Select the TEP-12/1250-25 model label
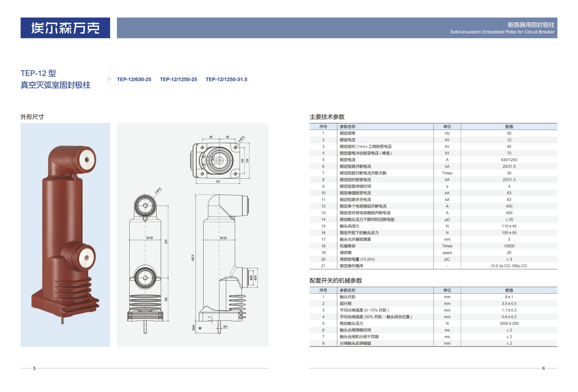The width and height of the screenshot is (578, 392). pyautogui.click(x=178, y=79)
